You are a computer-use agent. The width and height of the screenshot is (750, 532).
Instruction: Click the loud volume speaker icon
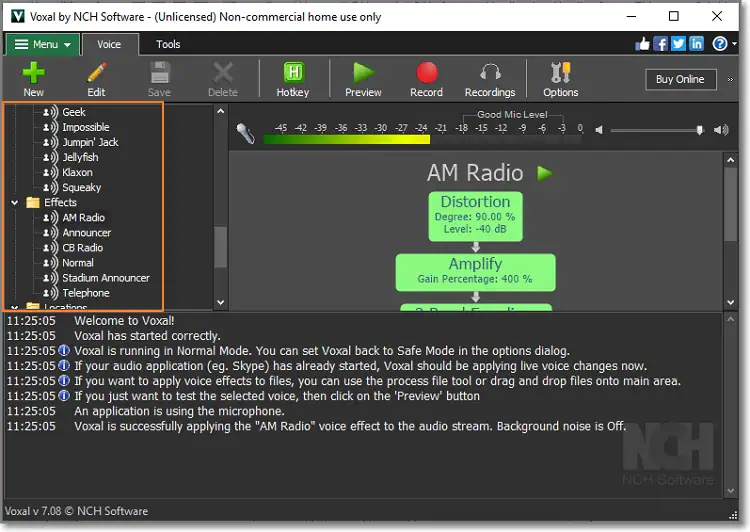[721, 130]
